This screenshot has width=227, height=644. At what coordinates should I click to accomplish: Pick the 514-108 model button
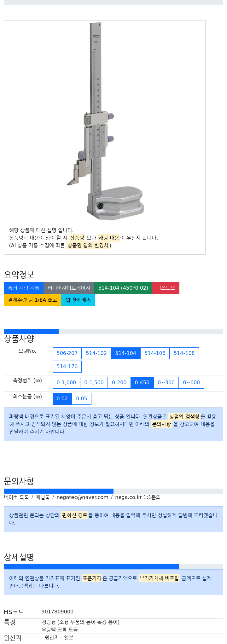tap(184, 353)
